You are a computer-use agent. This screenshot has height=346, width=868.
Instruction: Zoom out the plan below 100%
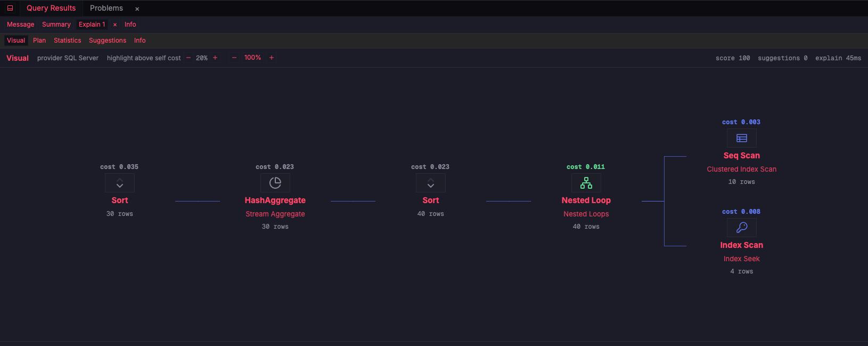(x=234, y=58)
